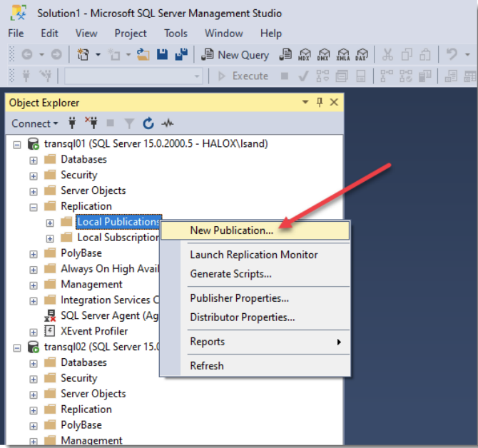Collapse the transql01 server node

point(17,145)
